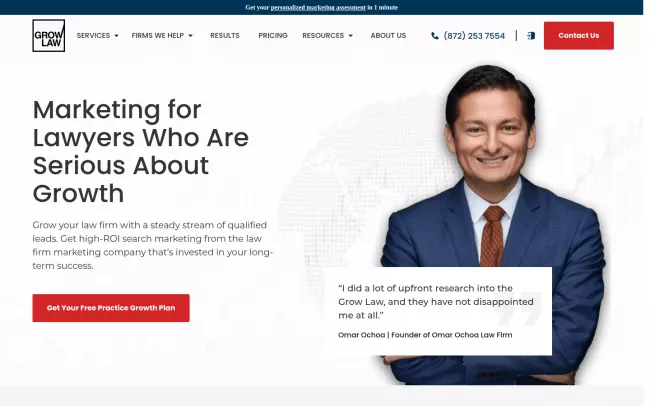Viewport: 650px width, 406px height.
Task: Expand the Services dropdown arrow
Action: 116,36
